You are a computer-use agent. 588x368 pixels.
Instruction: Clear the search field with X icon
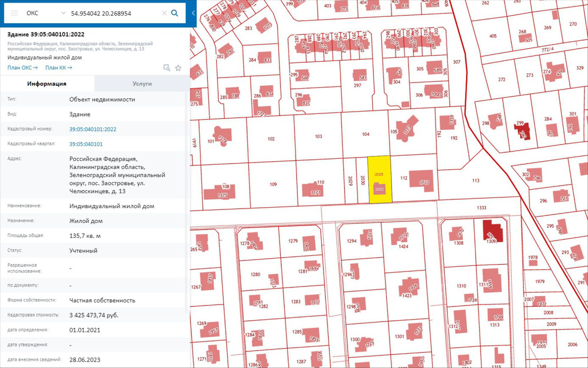pos(164,13)
